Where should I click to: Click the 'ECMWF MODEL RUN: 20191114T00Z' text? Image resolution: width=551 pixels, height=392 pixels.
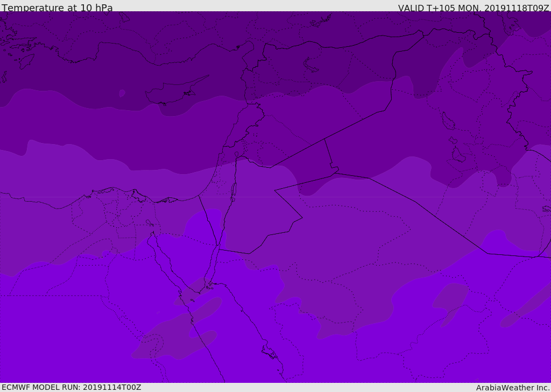tap(72, 387)
